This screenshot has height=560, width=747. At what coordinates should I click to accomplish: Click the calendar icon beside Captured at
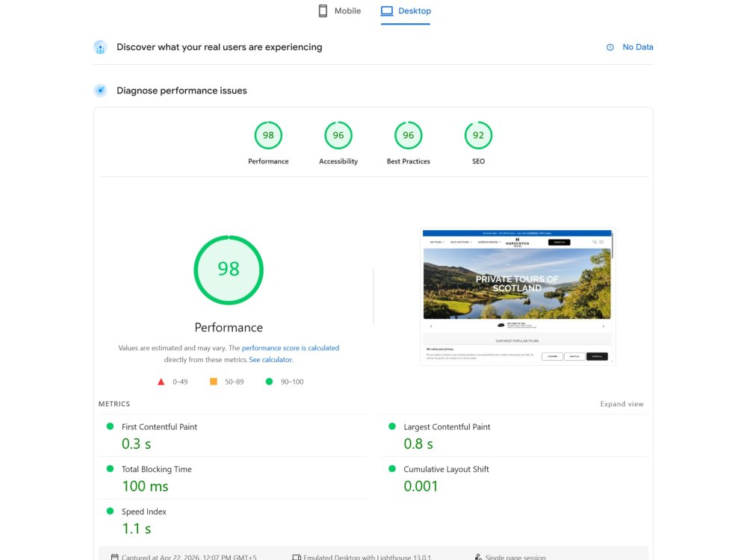coord(114,557)
